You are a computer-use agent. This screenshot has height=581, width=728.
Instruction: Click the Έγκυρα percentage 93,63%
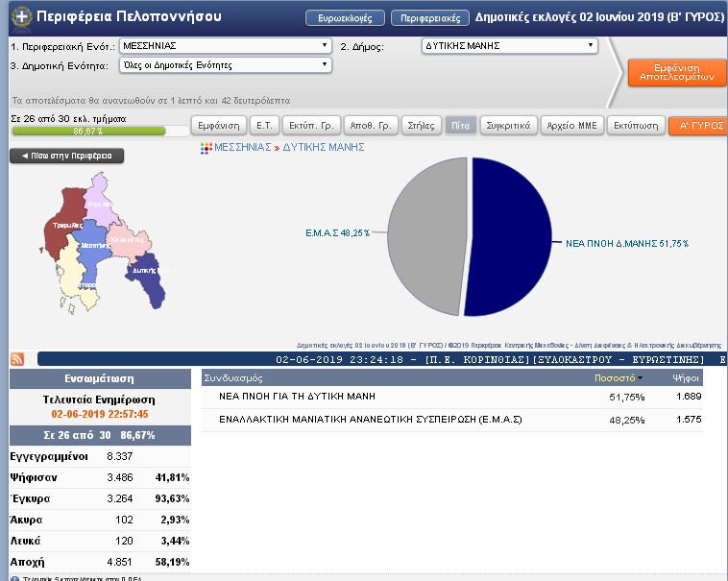point(172,498)
